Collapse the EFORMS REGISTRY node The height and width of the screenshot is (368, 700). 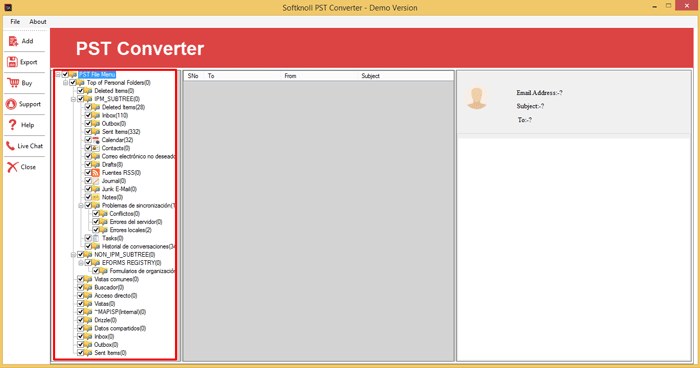(x=81, y=263)
